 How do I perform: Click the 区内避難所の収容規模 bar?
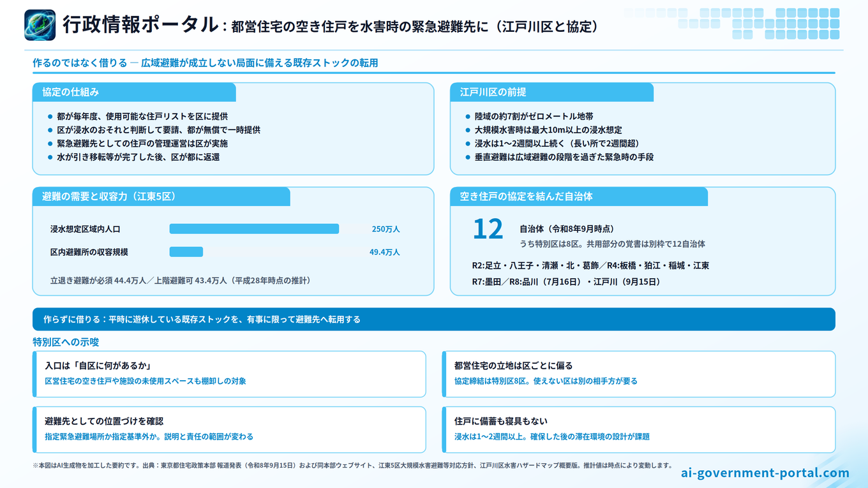coord(186,252)
